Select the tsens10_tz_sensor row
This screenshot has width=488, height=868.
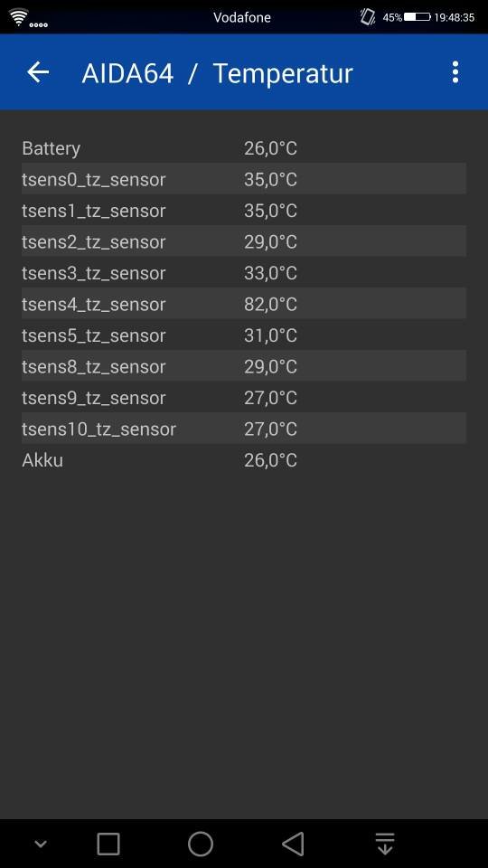click(244, 428)
